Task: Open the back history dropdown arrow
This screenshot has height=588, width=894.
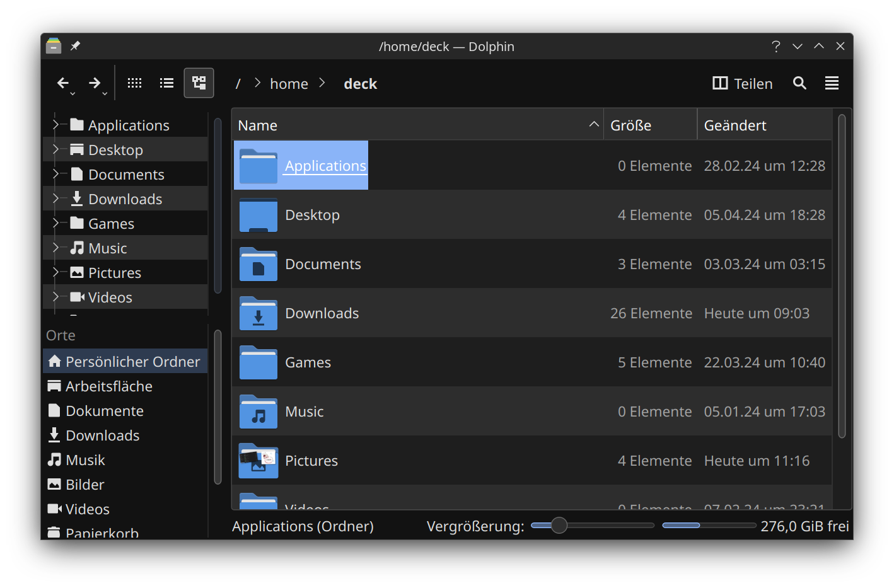Action: click(73, 94)
